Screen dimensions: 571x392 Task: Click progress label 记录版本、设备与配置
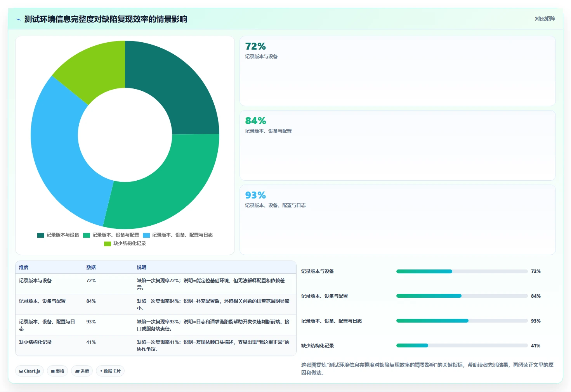point(325,296)
